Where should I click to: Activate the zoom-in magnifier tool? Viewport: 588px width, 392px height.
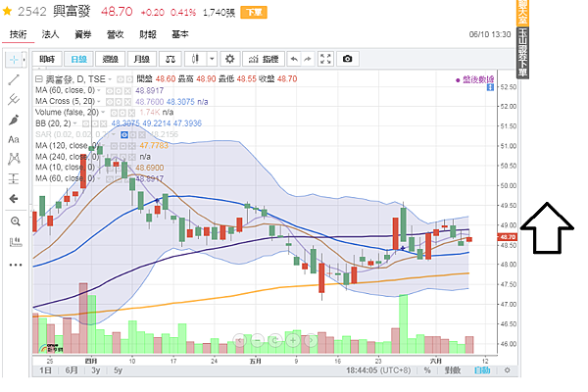coord(15,222)
